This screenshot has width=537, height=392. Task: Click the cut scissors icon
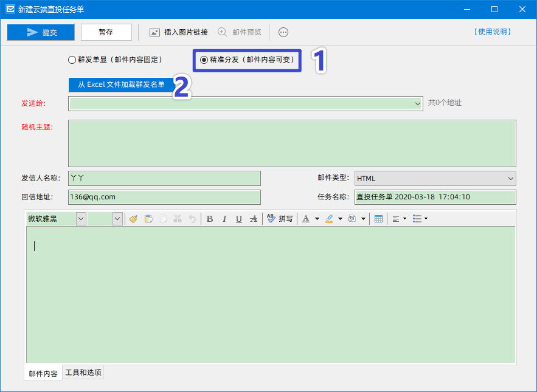pyautogui.click(x=178, y=219)
